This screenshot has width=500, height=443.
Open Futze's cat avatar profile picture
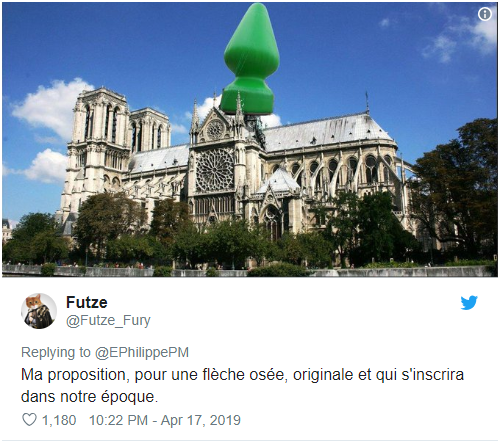39,311
